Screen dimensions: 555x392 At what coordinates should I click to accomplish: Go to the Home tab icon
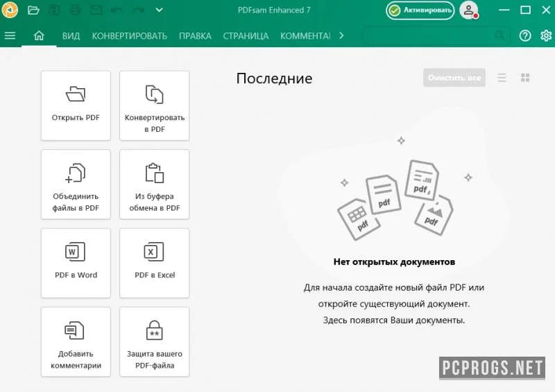point(39,35)
